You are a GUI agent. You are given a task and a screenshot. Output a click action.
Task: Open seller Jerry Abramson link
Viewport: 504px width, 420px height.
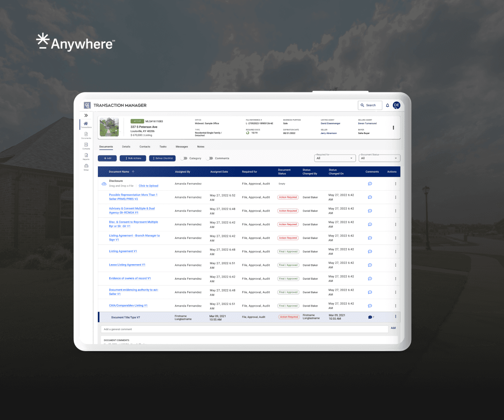pos(329,133)
